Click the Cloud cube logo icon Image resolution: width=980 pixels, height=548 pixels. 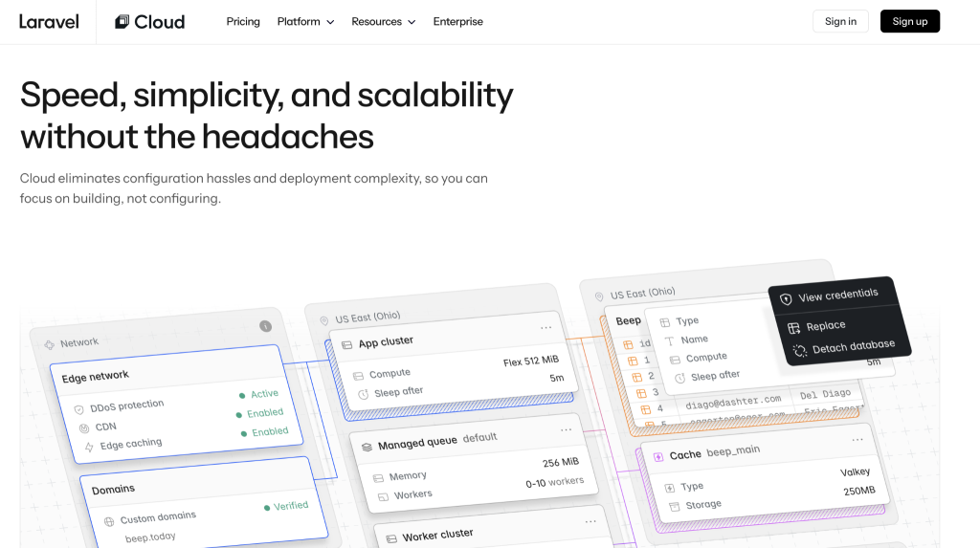[122, 22]
